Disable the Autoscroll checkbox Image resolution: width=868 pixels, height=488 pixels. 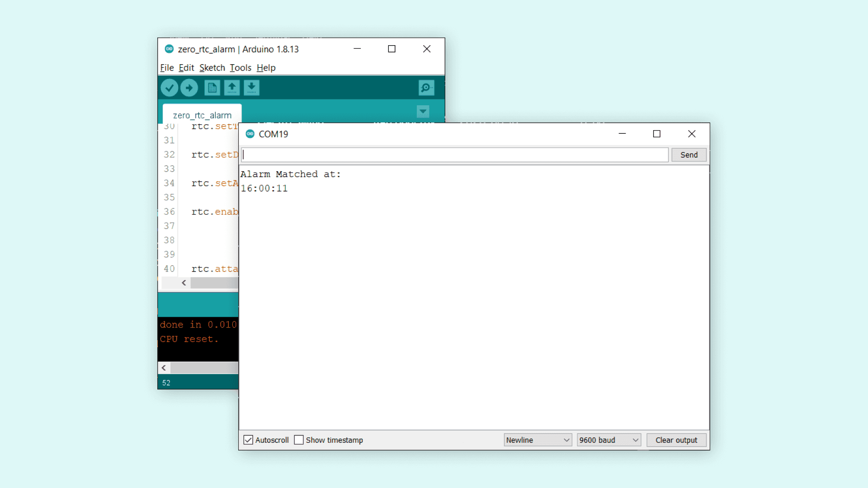248,440
